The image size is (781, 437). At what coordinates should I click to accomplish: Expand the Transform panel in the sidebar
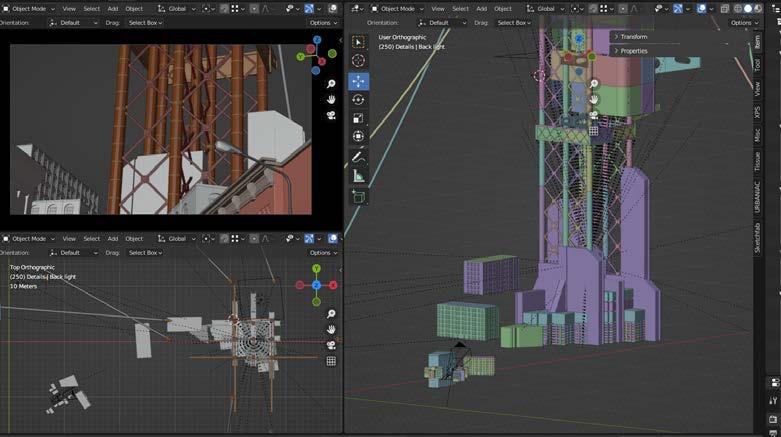click(x=633, y=37)
